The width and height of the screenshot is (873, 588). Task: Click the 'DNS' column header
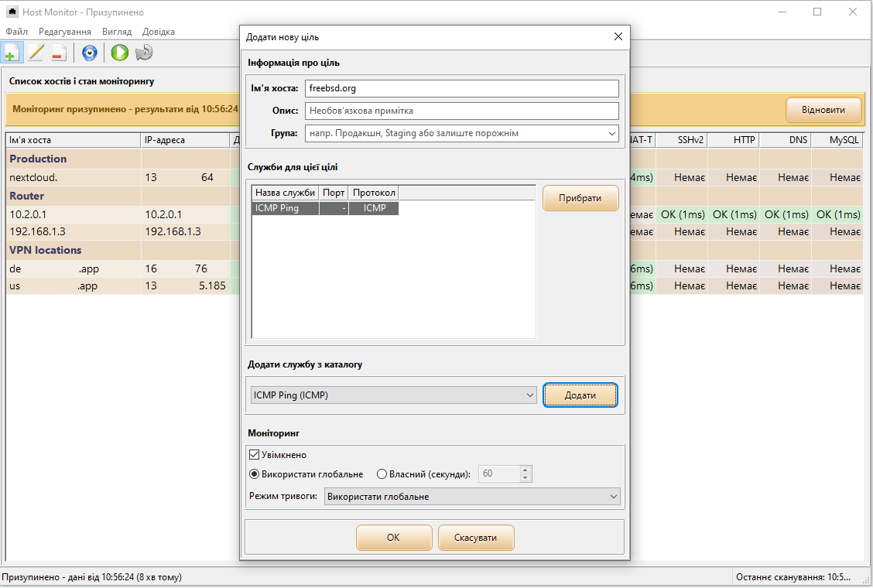tap(785, 140)
